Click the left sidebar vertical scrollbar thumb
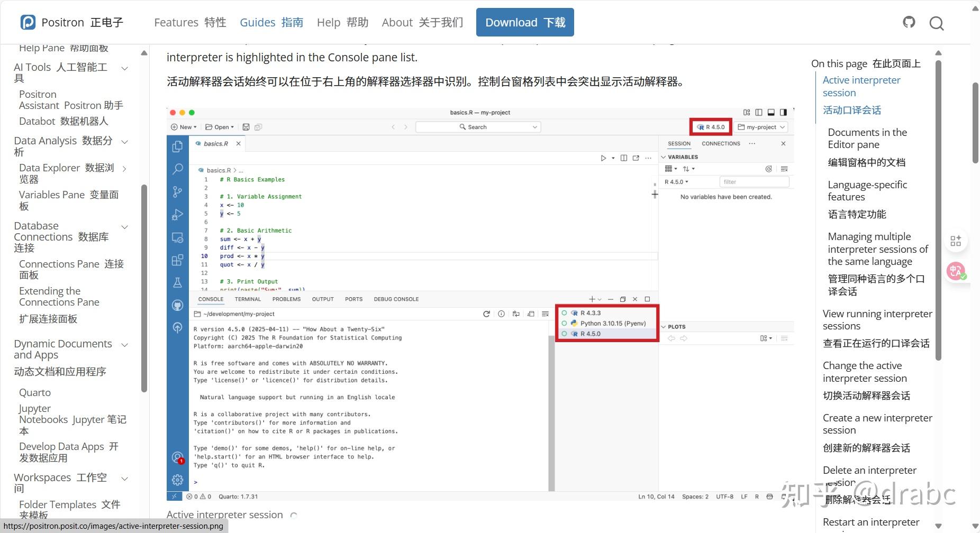The width and height of the screenshot is (980, 533). click(x=144, y=288)
